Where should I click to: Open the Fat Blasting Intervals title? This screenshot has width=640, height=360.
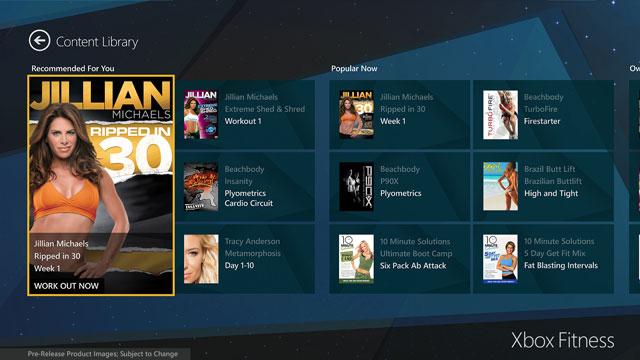tap(561, 265)
